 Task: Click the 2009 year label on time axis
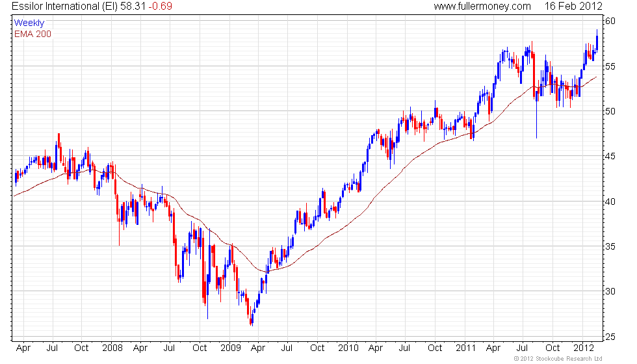click(x=231, y=348)
